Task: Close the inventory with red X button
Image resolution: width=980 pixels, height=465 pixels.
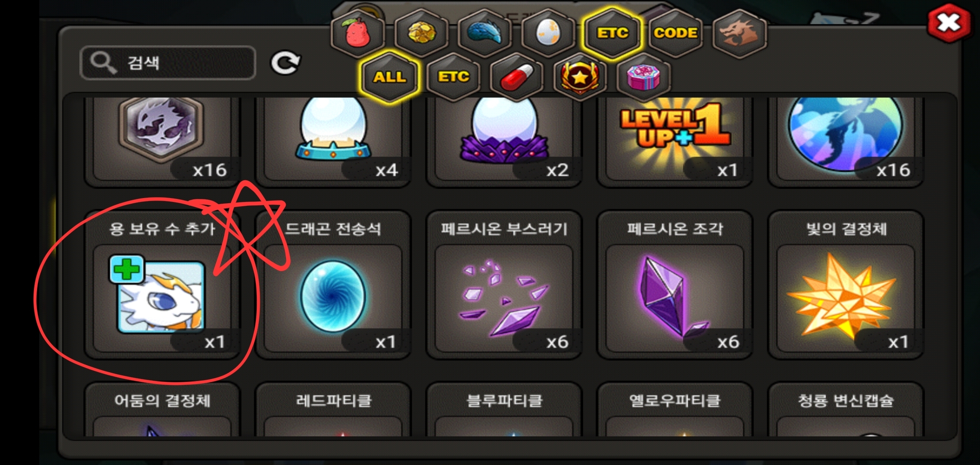Action: [949, 23]
